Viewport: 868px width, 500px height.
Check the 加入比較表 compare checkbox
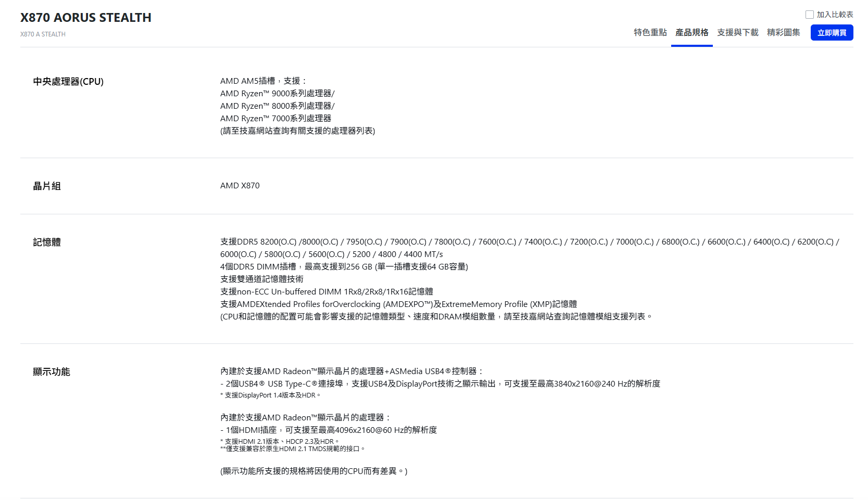pyautogui.click(x=809, y=15)
